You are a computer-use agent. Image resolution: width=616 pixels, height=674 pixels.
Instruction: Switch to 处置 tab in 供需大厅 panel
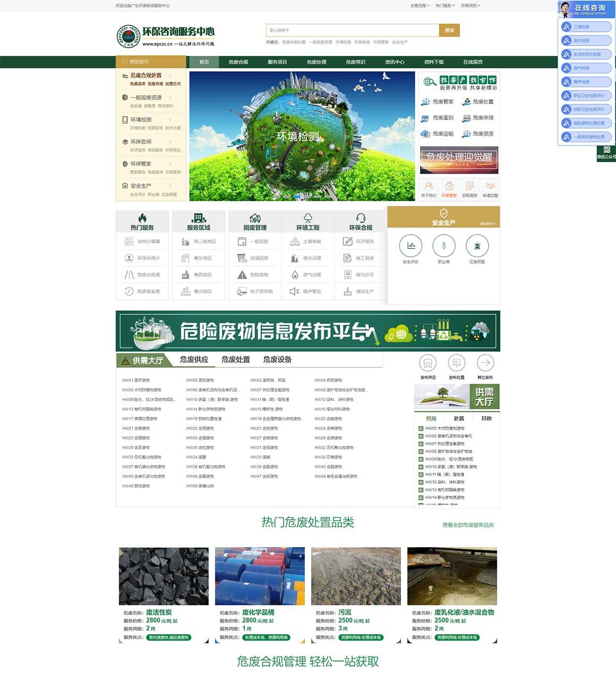pyautogui.click(x=459, y=418)
